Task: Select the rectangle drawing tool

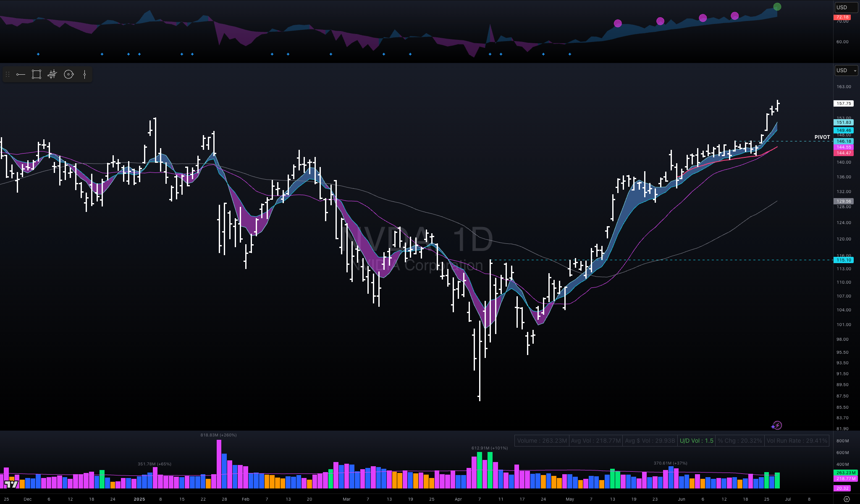Action: [x=37, y=75]
